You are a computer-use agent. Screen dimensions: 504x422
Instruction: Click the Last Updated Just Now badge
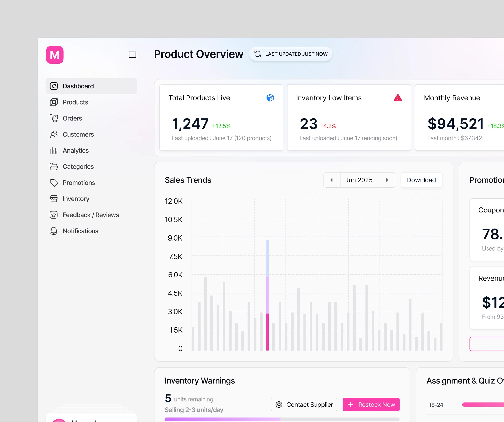point(291,54)
